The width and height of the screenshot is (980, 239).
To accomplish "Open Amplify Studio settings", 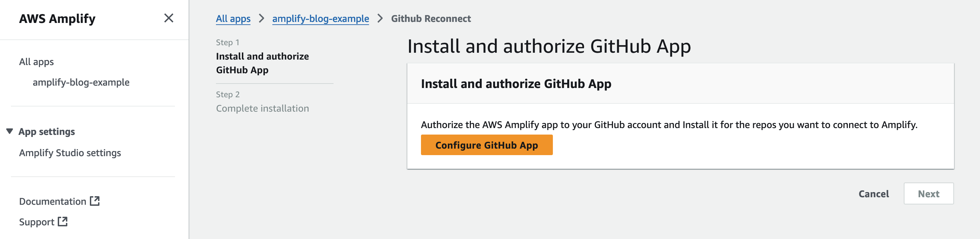I will pyautogui.click(x=70, y=152).
